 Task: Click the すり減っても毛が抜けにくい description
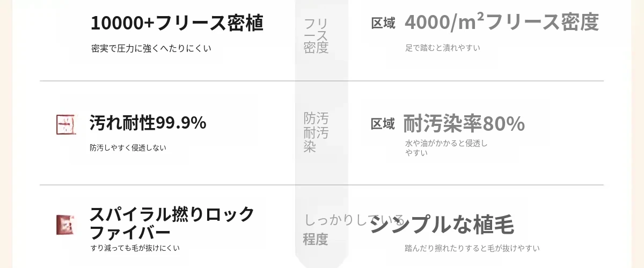point(135,248)
